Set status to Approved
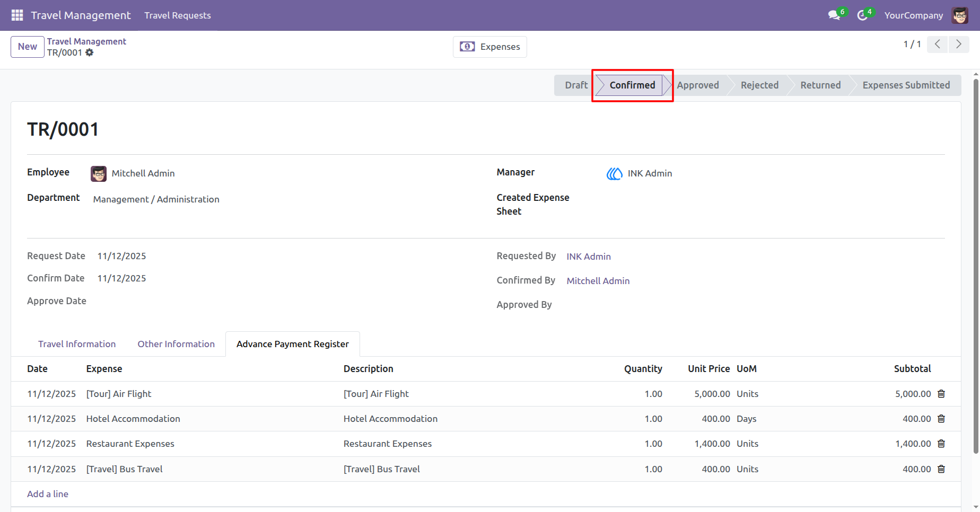The width and height of the screenshot is (980, 512). click(698, 85)
